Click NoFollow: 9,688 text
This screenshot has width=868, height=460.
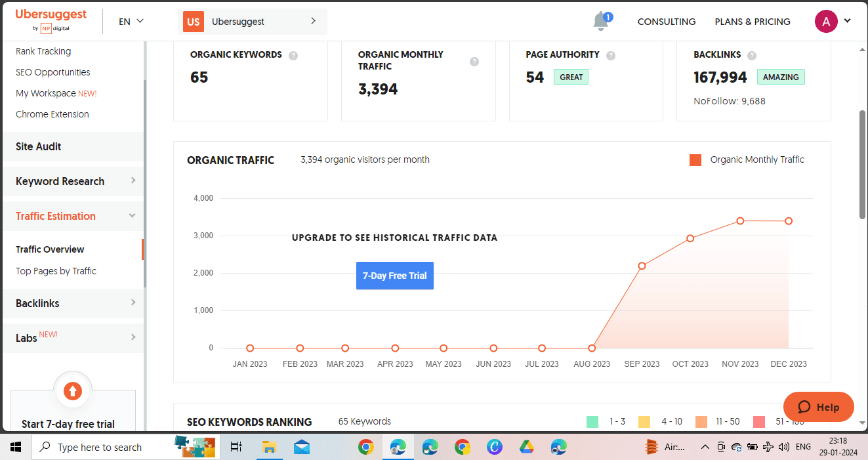730,101
